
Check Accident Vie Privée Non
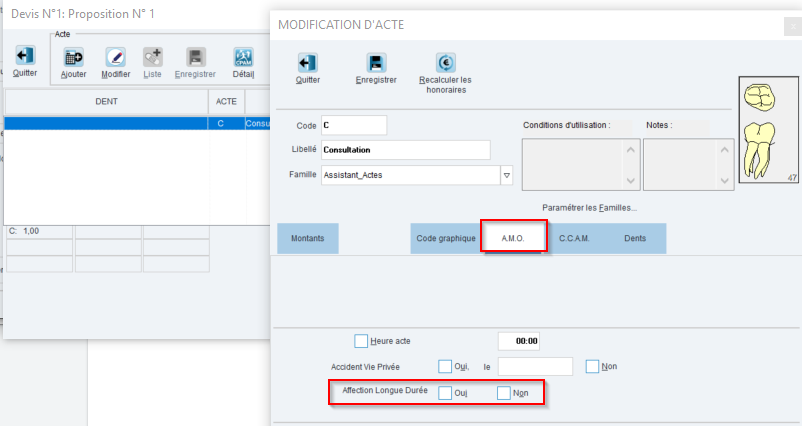[x=592, y=367]
